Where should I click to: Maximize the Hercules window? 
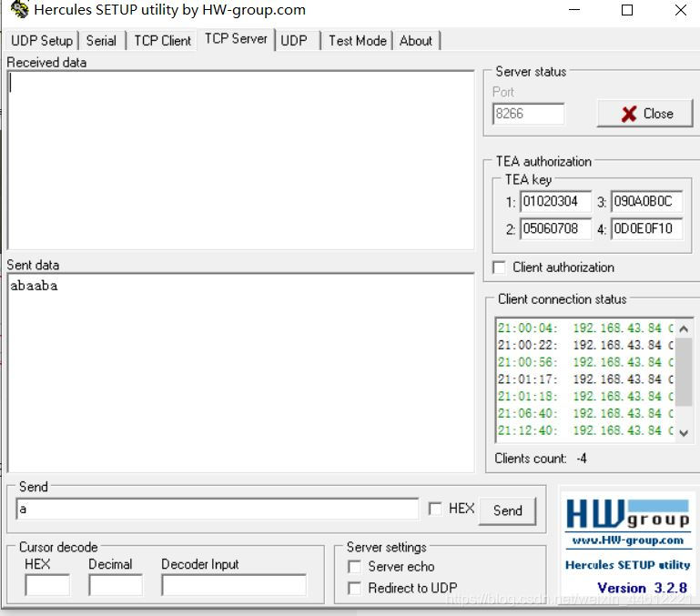coord(627,10)
